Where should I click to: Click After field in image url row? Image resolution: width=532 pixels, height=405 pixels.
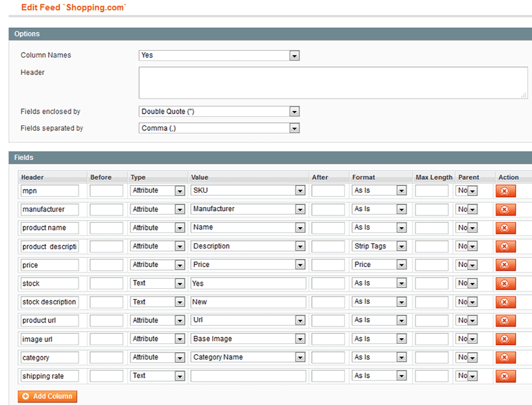tap(328, 339)
